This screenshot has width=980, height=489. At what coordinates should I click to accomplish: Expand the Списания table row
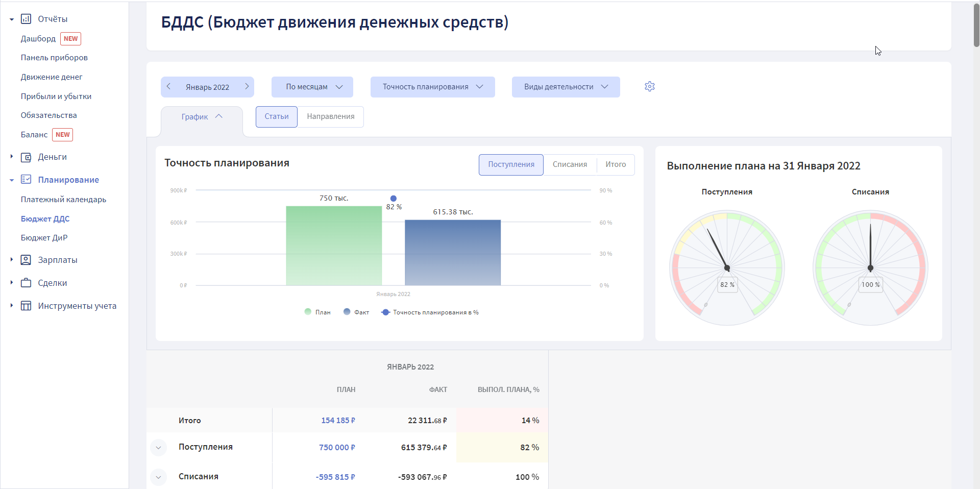click(x=159, y=477)
